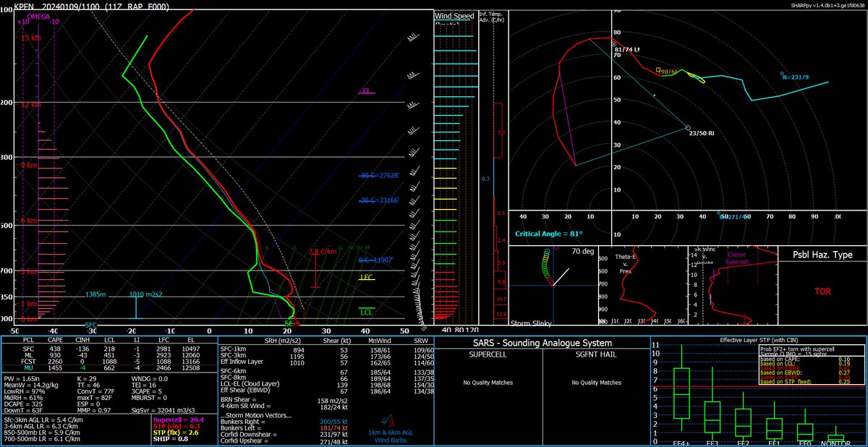Click the Psbl Haz. Type heading
This screenshot has width=868, height=447.
[x=822, y=255]
